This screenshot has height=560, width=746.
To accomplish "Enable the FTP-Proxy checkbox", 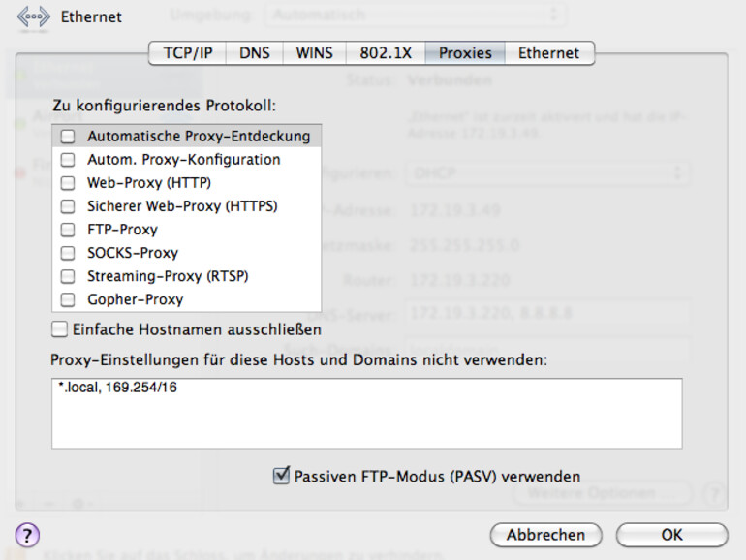I will point(68,230).
